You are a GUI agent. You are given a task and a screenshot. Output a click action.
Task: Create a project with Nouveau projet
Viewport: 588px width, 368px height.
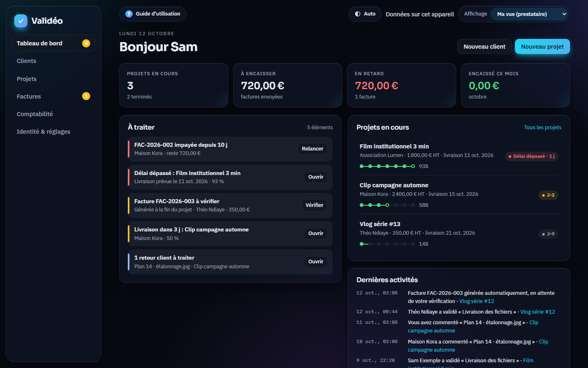point(542,47)
